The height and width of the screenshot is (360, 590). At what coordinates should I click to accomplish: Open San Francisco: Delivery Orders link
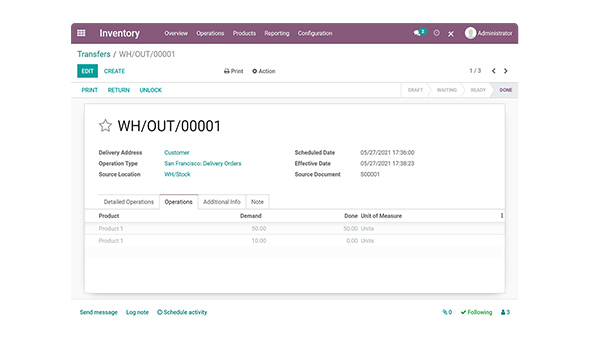pyautogui.click(x=203, y=163)
